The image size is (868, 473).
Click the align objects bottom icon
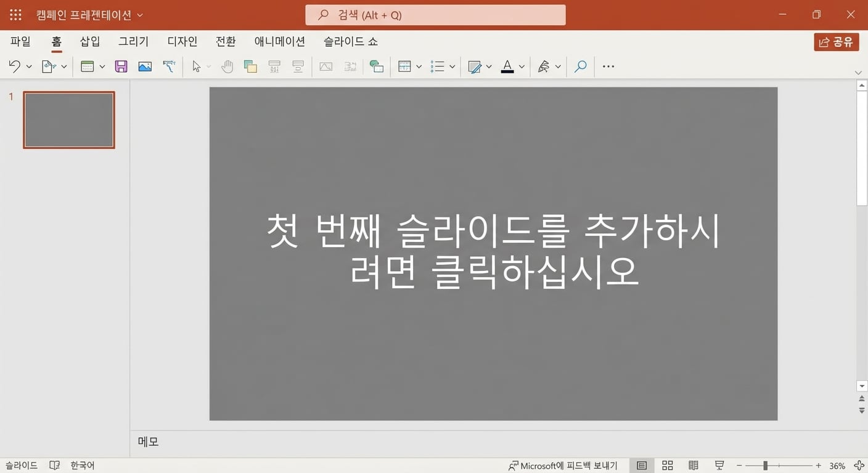tap(298, 67)
